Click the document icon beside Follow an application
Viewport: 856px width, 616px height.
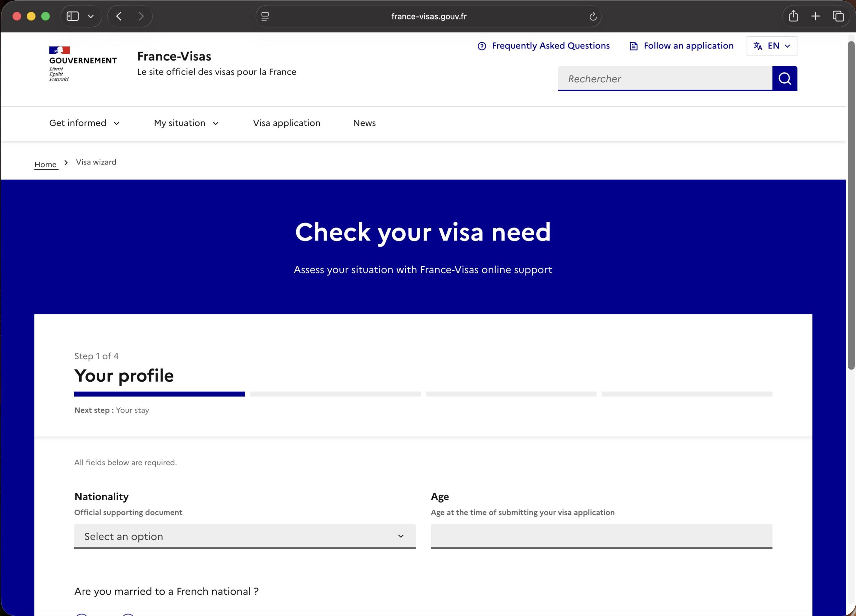(633, 46)
